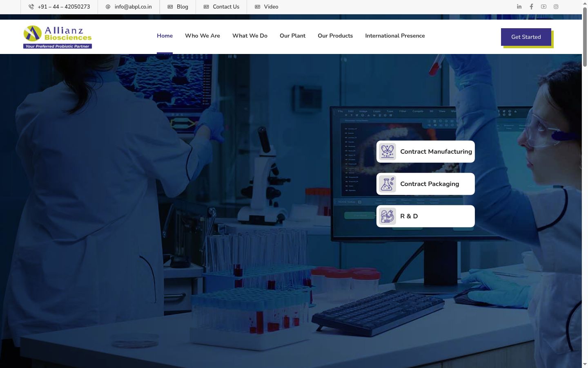Call the +91 – 44 – 42050273 link
This screenshot has height=368, width=588.
tap(64, 7)
